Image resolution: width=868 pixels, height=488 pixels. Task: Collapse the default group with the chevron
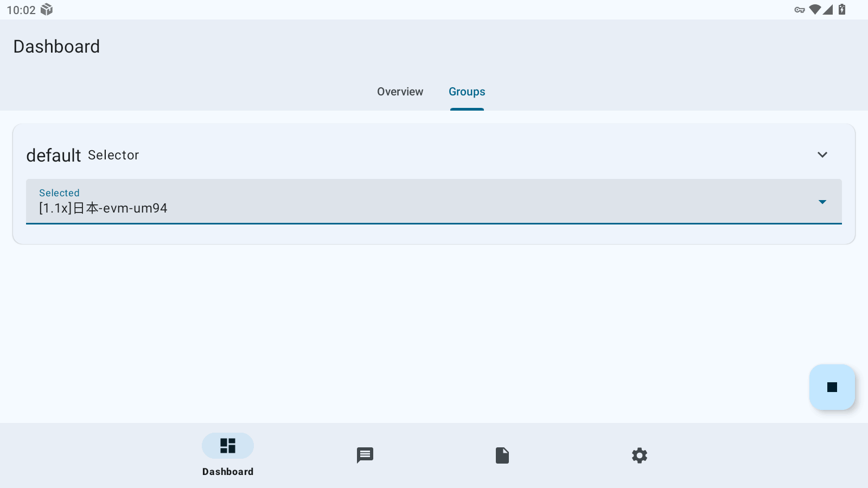coord(822,155)
